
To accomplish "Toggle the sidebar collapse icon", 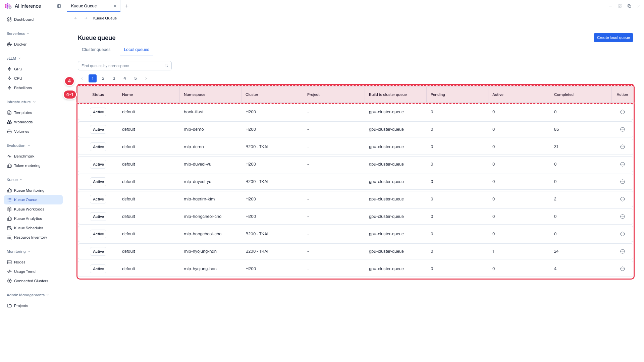I will [x=59, y=6].
